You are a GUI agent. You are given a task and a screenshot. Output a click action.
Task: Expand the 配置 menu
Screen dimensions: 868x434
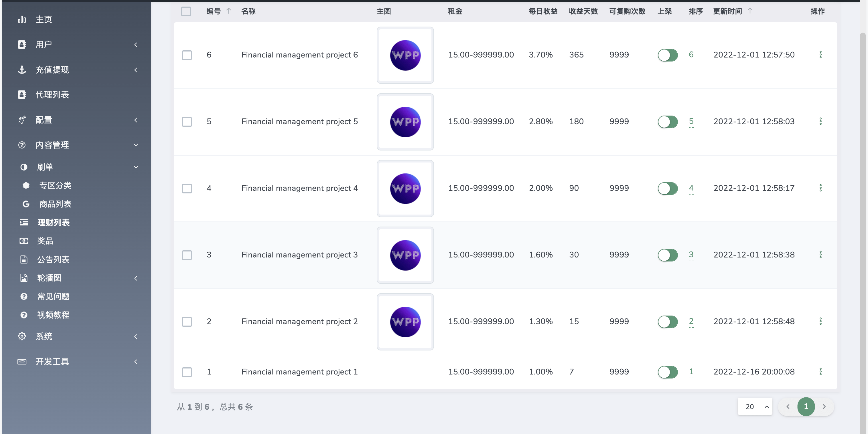tap(77, 120)
